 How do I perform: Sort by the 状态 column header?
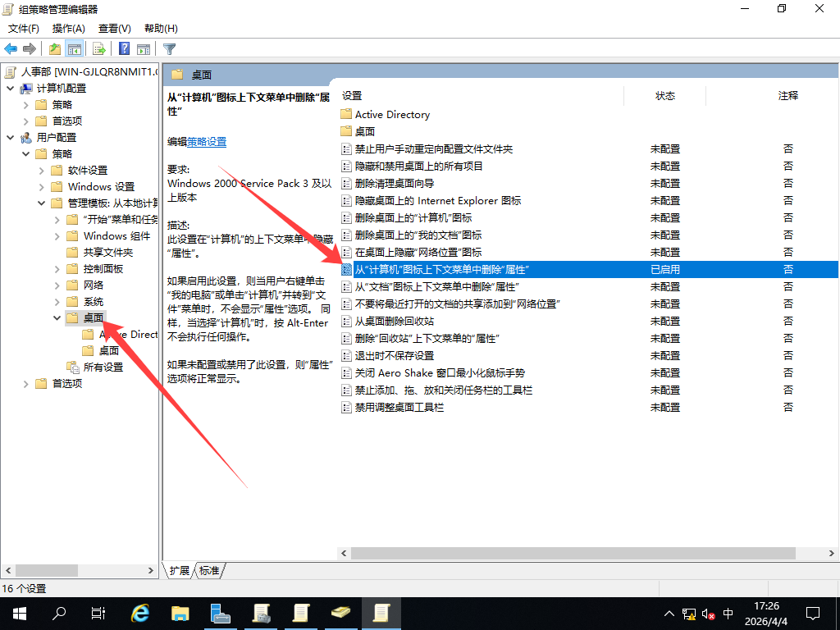pos(664,96)
